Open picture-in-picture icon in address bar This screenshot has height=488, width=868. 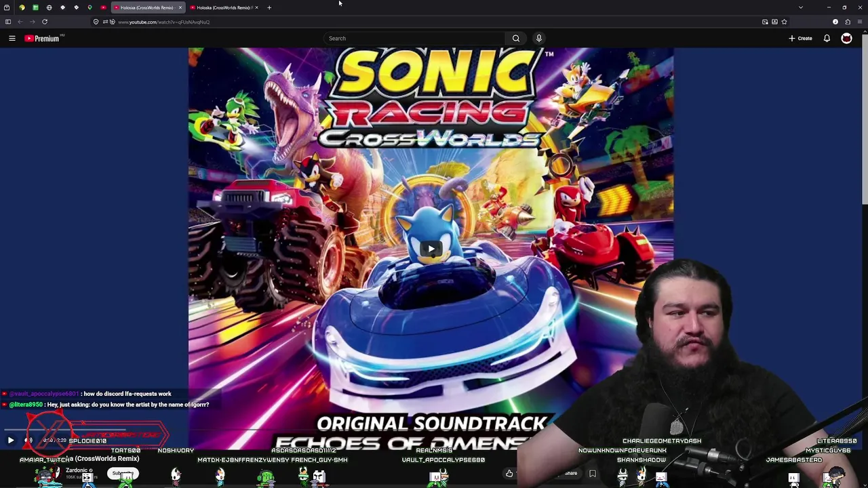click(765, 22)
